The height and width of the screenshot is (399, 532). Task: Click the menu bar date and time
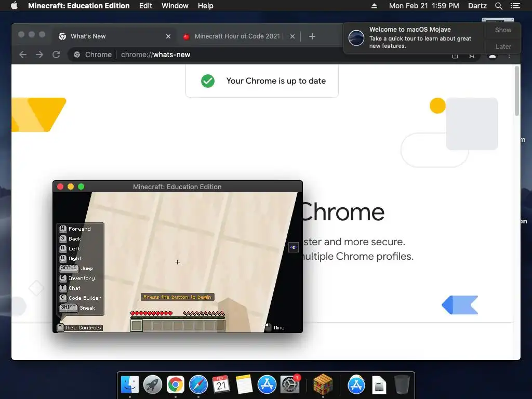pyautogui.click(x=424, y=6)
